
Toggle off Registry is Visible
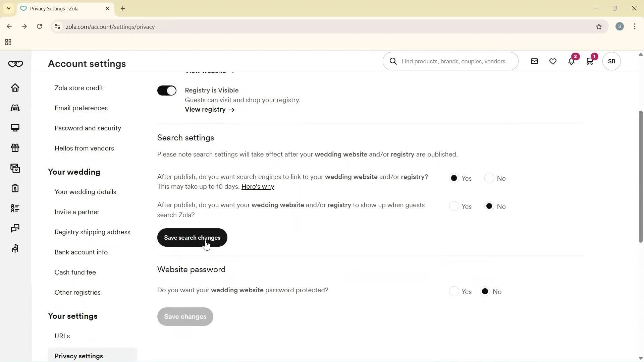pyautogui.click(x=167, y=90)
